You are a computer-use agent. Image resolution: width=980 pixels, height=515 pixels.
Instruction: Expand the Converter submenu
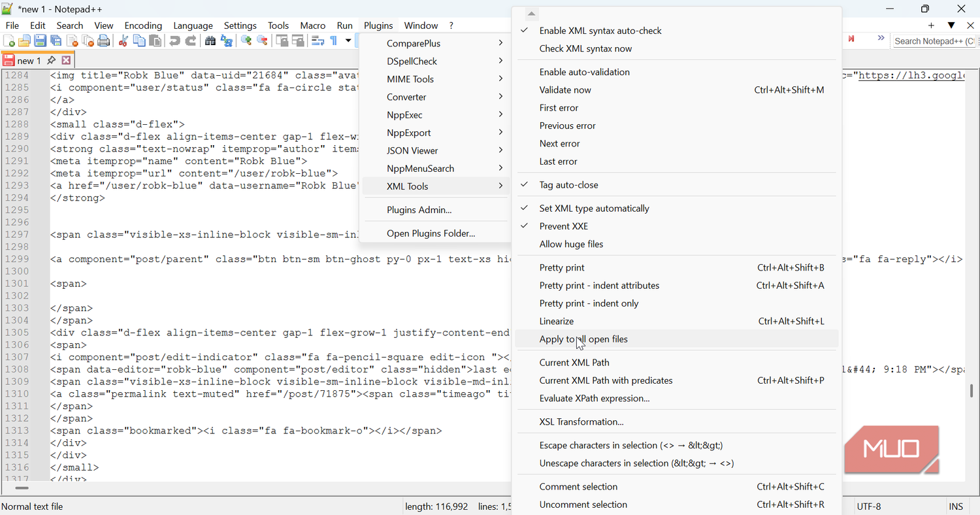[435, 97]
